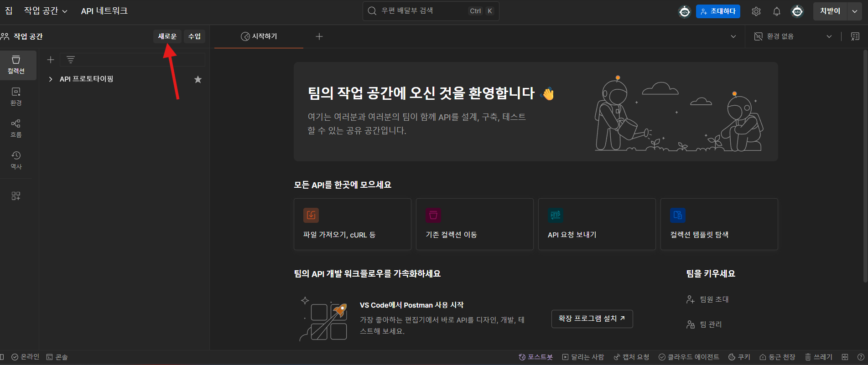Click the 기존 컬렉션 이동 card
Viewport: 868px width, 365px height.
pos(475,224)
